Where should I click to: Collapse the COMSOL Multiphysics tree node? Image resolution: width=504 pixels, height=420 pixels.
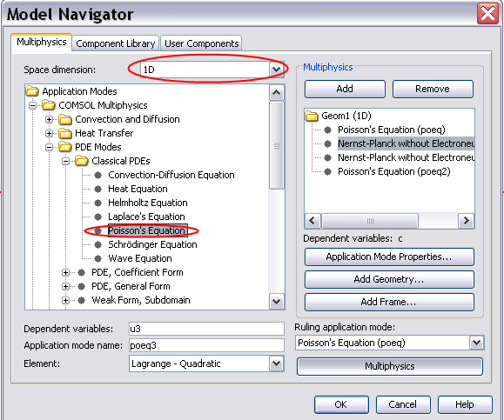[32, 105]
